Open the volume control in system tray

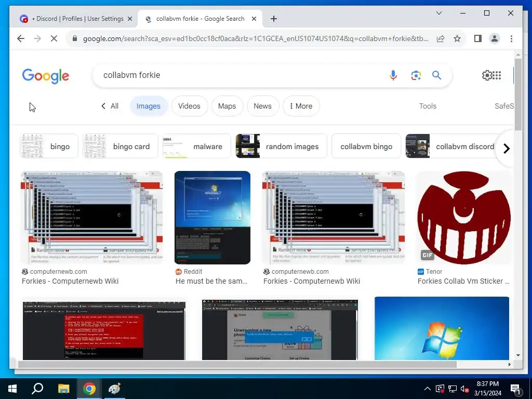coord(464,389)
